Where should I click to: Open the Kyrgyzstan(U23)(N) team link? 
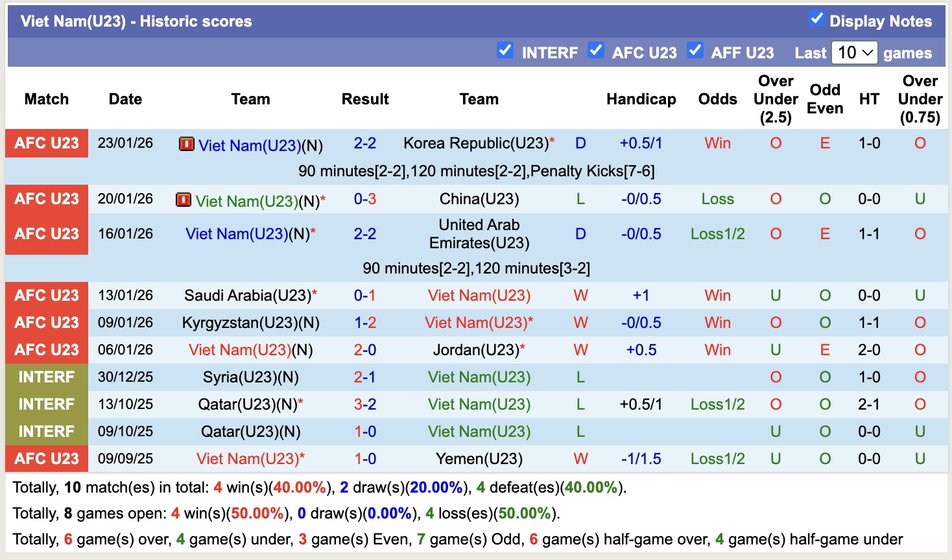click(x=250, y=323)
